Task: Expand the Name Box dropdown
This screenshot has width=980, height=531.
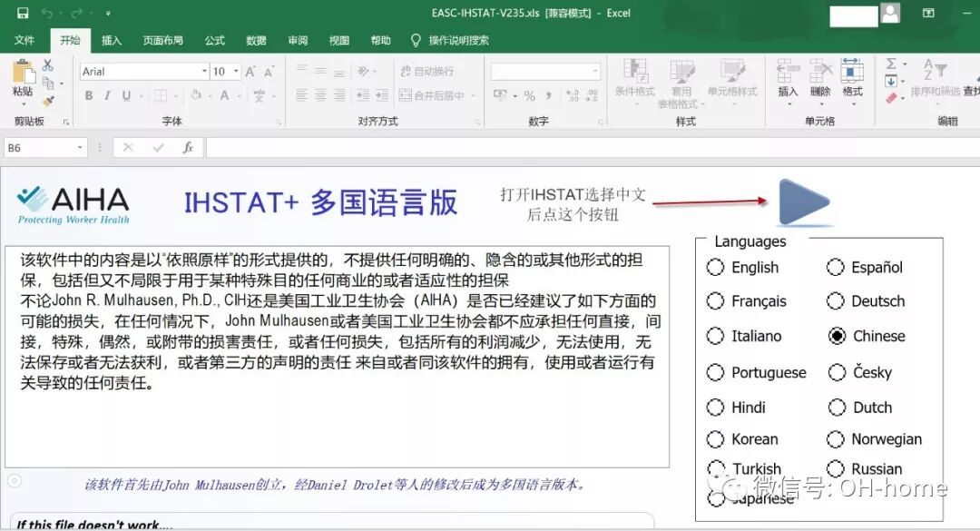Action: 80,148
